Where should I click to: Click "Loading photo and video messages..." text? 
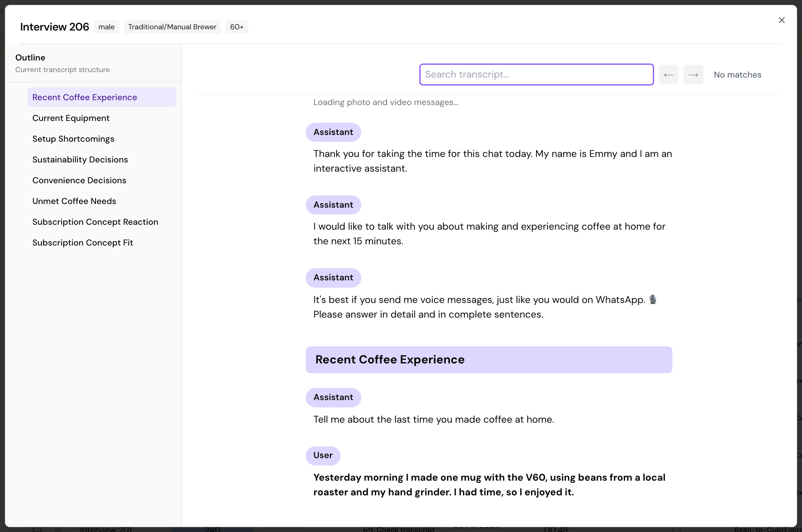tap(386, 102)
